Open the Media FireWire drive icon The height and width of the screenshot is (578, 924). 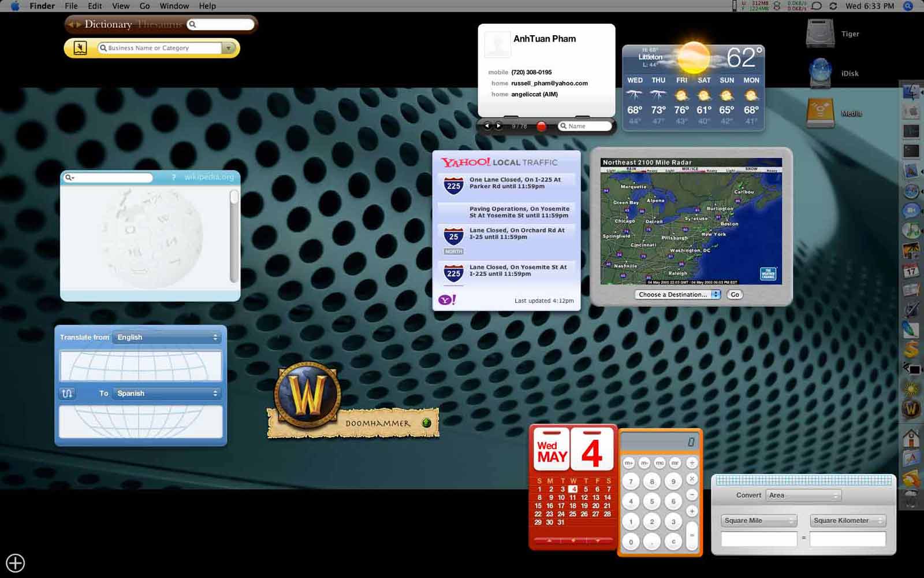[x=820, y=113]
